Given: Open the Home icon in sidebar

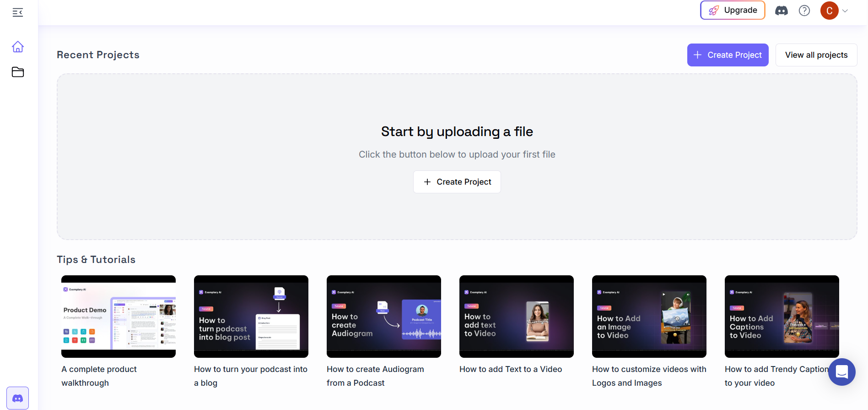Looking at the screenshot, I should coord(18,47).
